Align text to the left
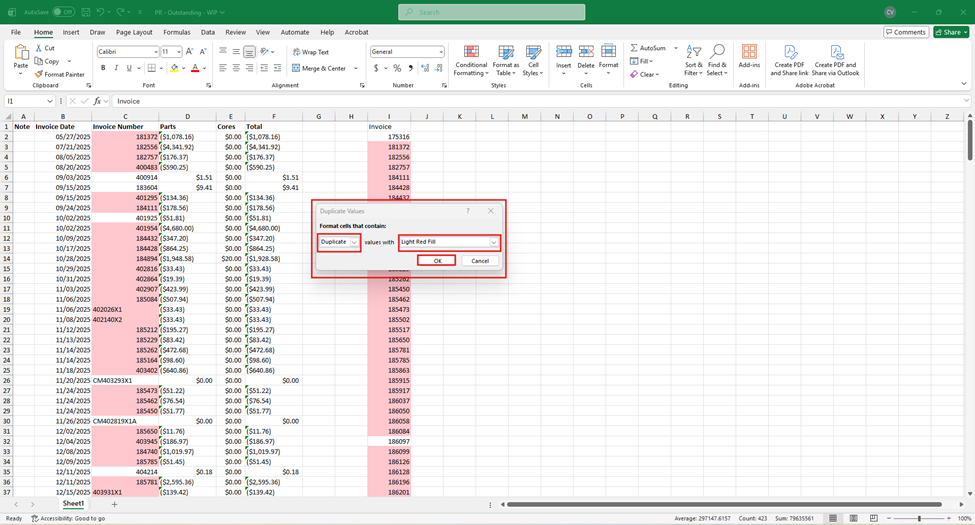Viewport: 975px width, 525px height. (223, 68)
